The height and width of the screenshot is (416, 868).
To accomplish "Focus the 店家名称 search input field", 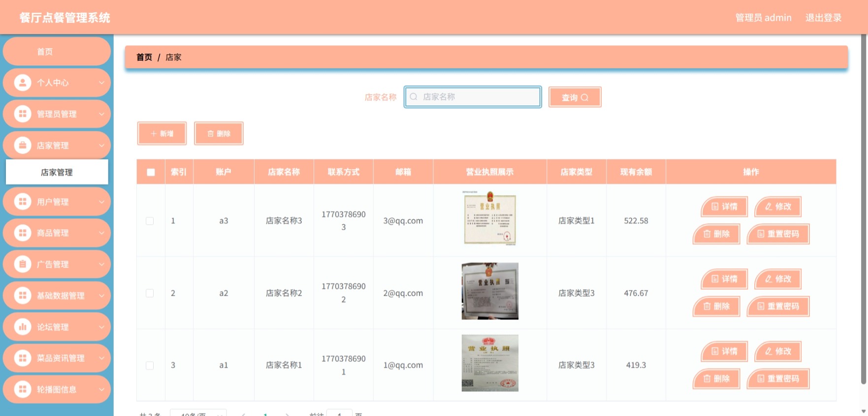I will (473, 97).
